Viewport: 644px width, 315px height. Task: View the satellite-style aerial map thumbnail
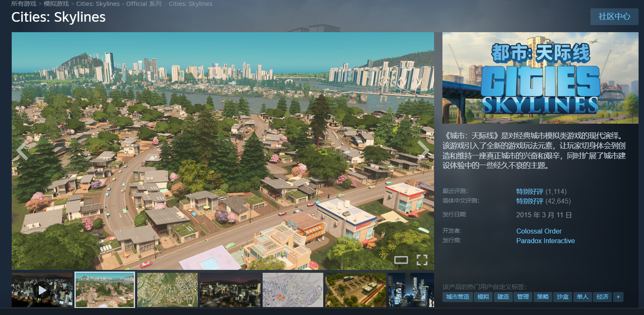point(167,290)
